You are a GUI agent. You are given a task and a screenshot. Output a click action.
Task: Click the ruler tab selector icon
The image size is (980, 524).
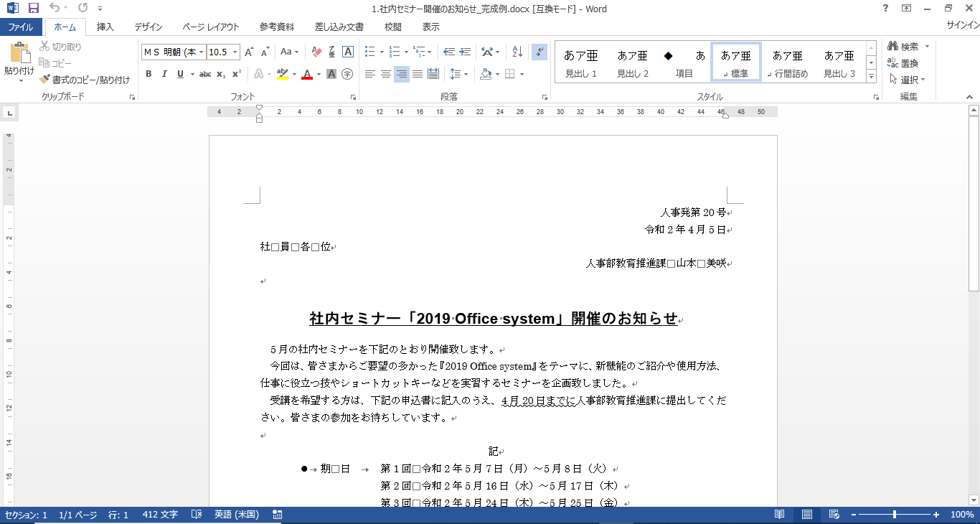click(x=9, y=113)
